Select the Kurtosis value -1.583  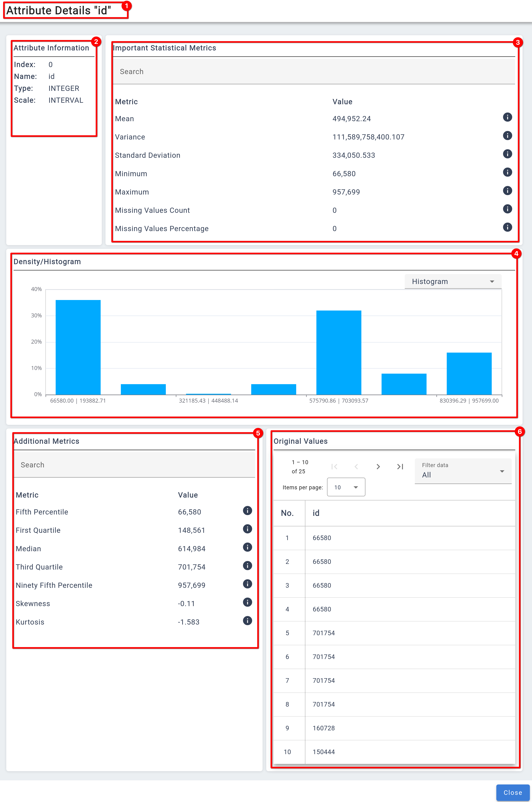click(189, 622)
